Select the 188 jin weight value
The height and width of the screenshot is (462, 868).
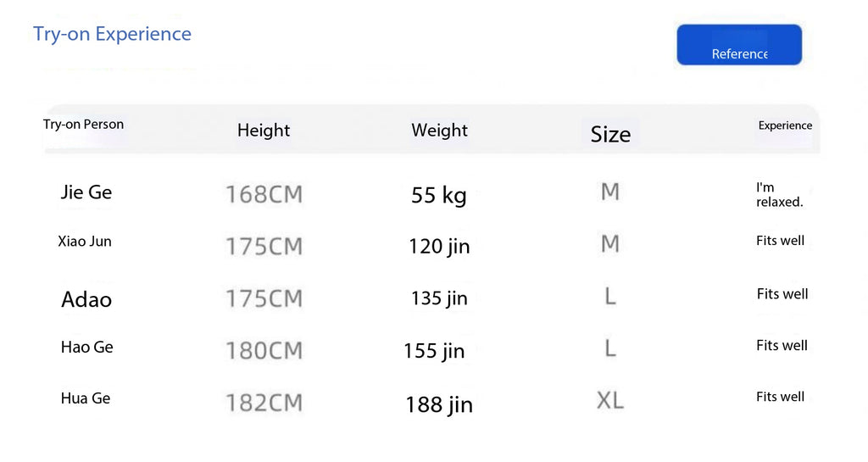[439, 405]
